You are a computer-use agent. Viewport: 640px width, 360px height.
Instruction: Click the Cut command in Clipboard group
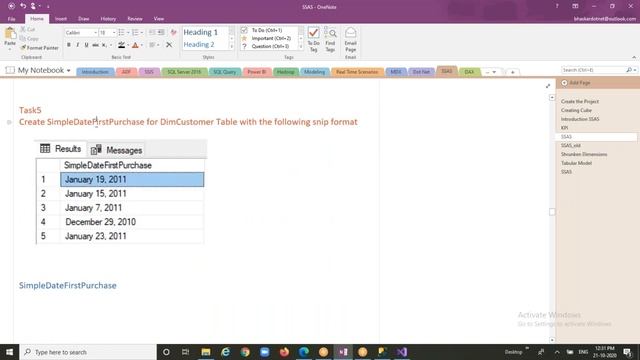[x=28, y=29]
